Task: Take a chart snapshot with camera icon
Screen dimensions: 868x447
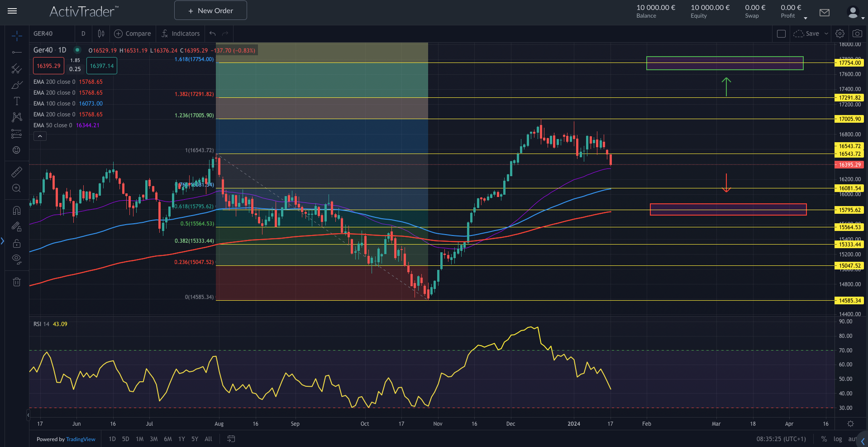Action: [x=857, y=34]
